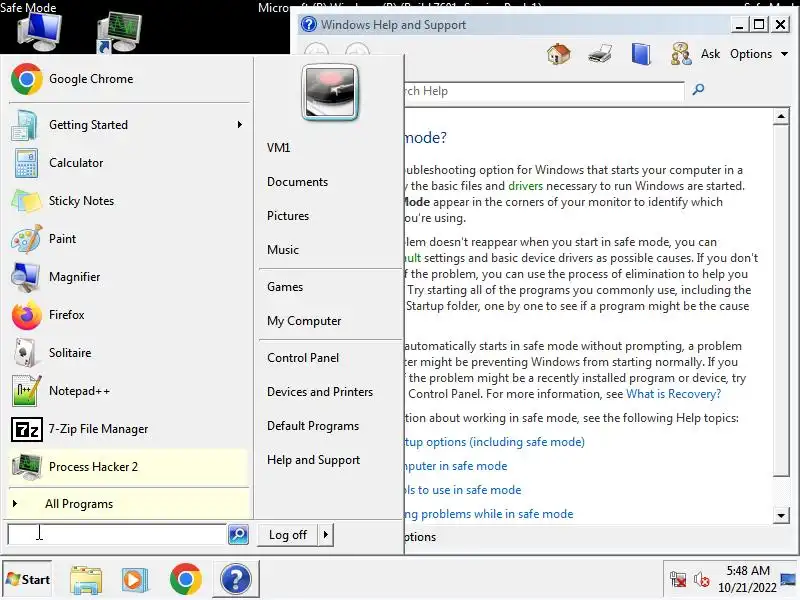Open Documents from Start menu
The image size is (800, 600).
297,182
